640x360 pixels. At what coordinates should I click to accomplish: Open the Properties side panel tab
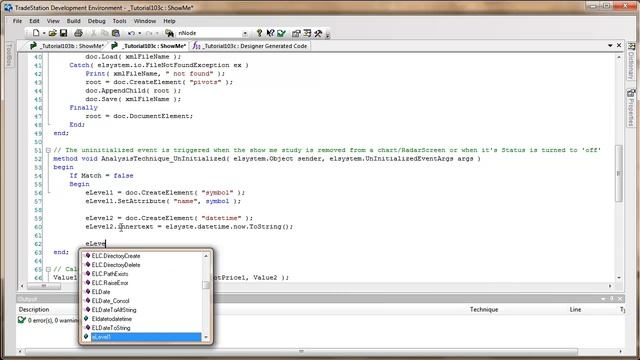click(x=631, y=108)
